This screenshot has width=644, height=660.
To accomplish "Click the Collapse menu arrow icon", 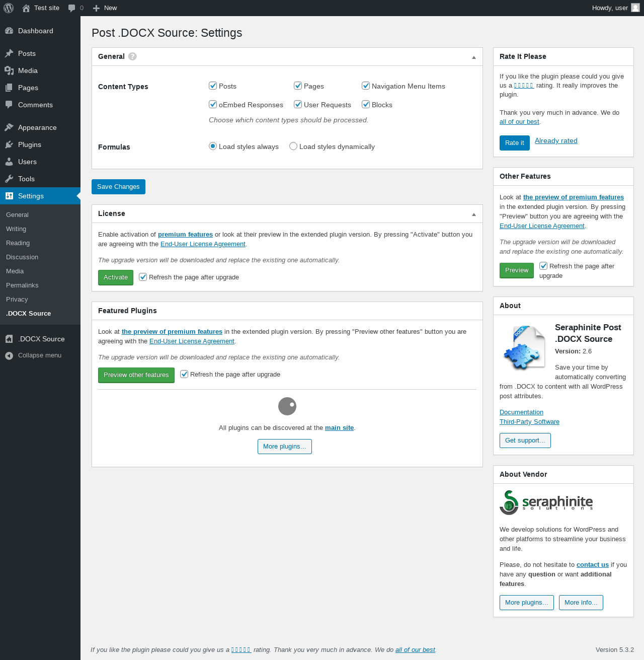I will pos(9,355).
